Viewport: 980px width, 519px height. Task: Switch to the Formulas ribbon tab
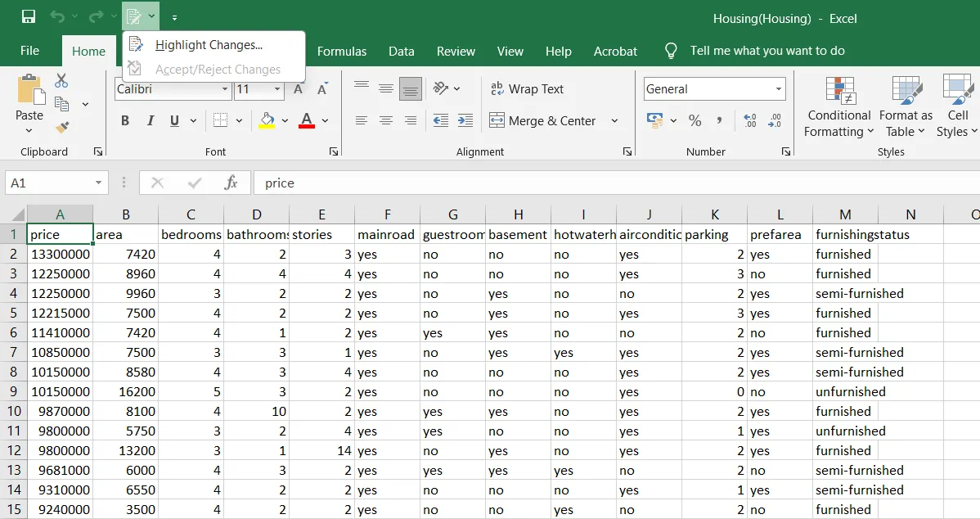point(342,52)
